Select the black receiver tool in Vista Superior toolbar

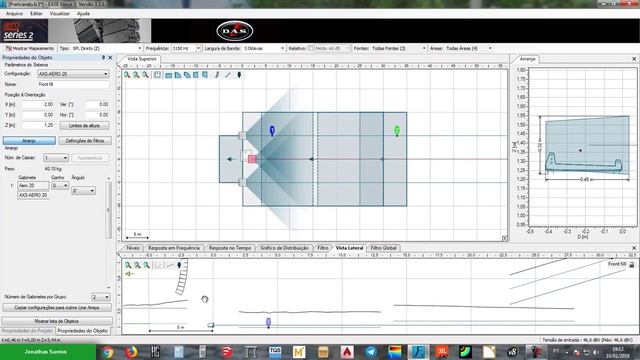click(x=239, y=75)
